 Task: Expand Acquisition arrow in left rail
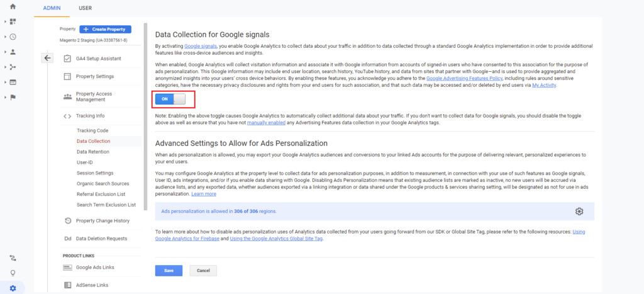5,67
